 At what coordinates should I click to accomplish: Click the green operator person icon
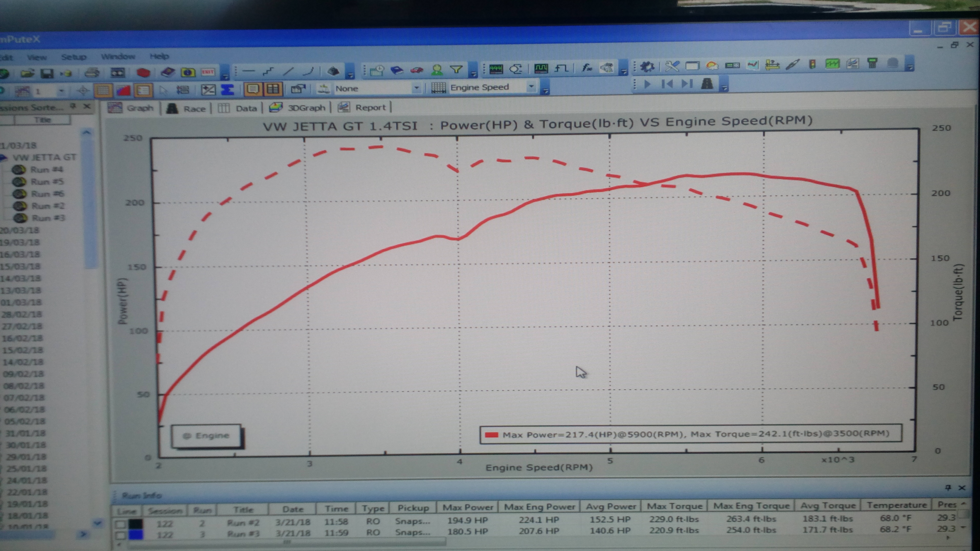[x=437, y=70]
